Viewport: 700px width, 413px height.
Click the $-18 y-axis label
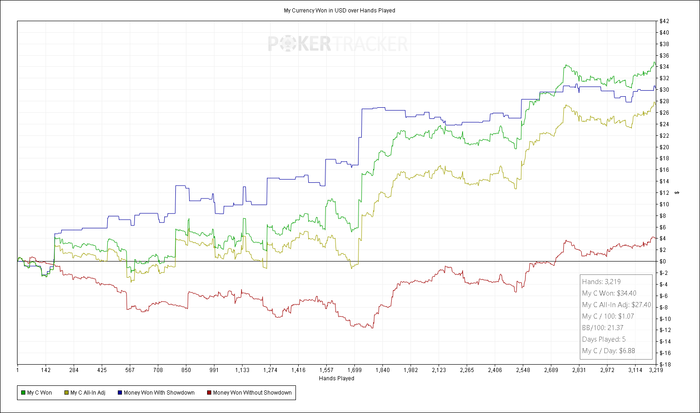tap(665, 365)
